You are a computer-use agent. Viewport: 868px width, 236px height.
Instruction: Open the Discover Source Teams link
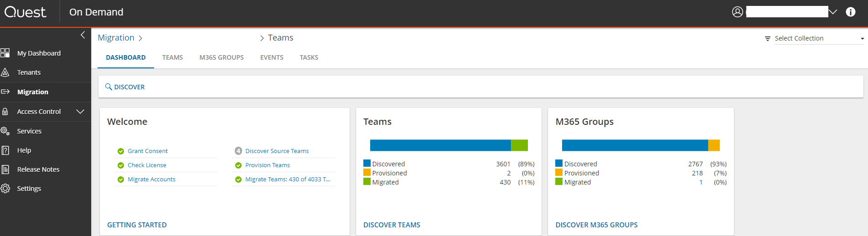point(277,151)
